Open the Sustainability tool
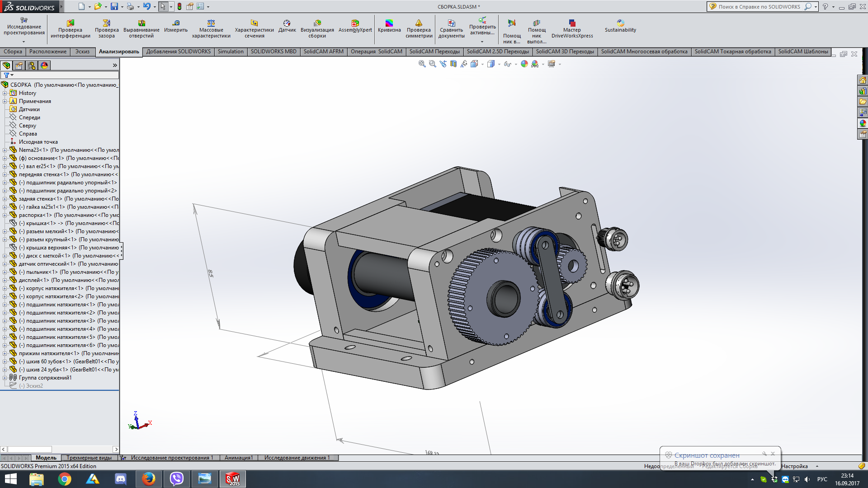The width and height of the screenshot is (868, 488). [x=620, y=26]
